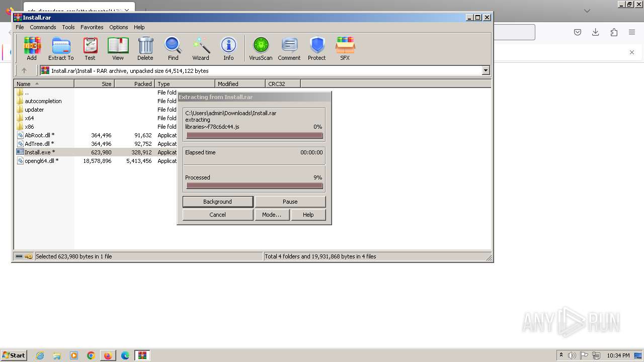Switch to Firefox in the taskbar
This screenshot has height=362, width=644.
click(x=108, y=355)
